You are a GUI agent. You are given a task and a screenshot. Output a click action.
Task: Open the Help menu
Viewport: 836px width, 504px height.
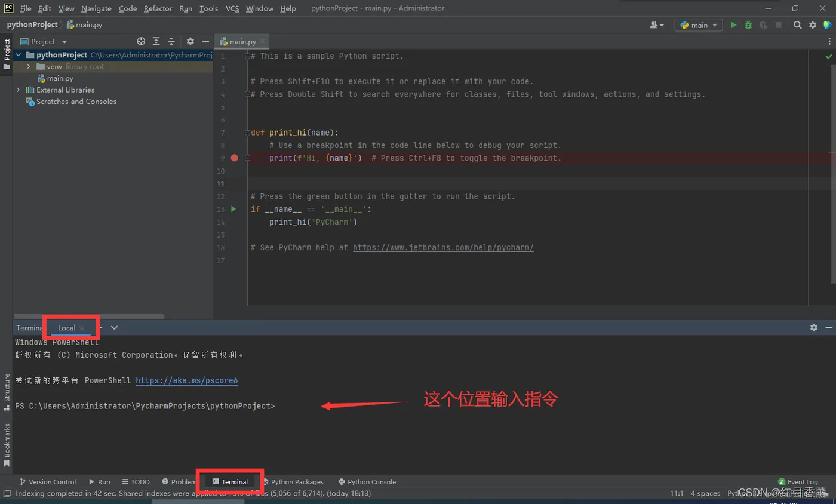(288, 8)
